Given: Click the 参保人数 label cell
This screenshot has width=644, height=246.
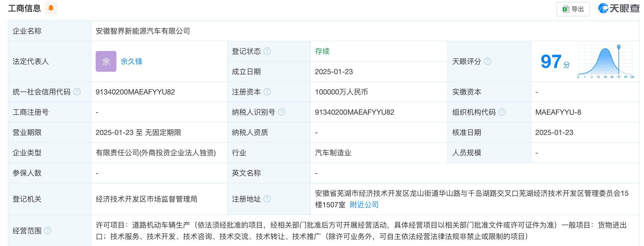Looking at the screenshot, I should pyautogui.click(x=50, y=173).
